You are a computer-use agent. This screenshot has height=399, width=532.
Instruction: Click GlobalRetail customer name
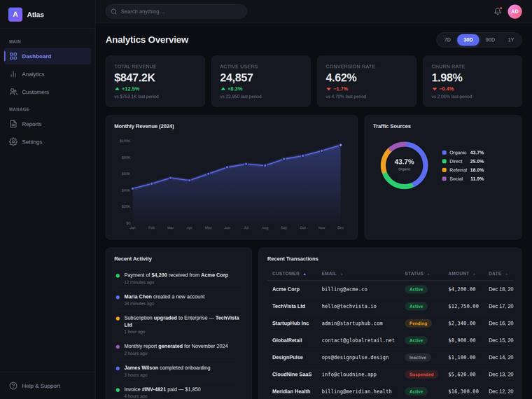[287, 340]
